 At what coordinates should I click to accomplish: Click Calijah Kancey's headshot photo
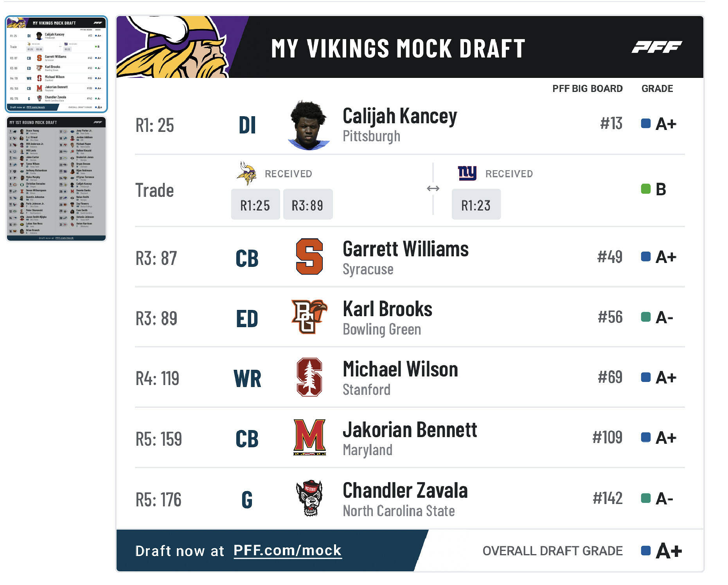pyautogui.click(x=309, y=125)
